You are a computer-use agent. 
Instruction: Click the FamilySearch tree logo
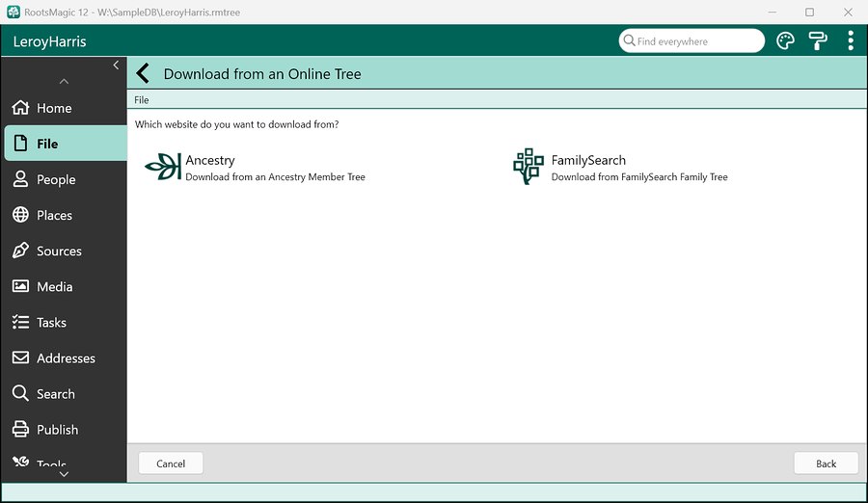(x=529, y=166)
